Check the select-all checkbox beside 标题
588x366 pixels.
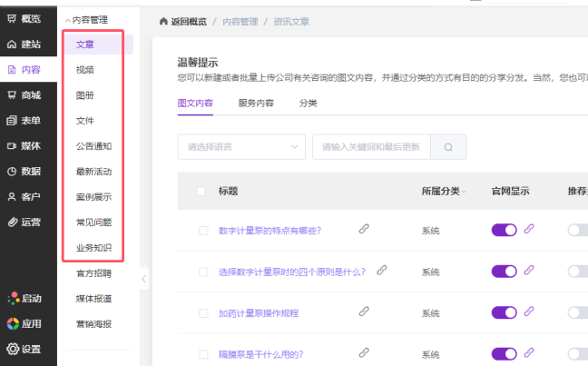tap(201, 191)
